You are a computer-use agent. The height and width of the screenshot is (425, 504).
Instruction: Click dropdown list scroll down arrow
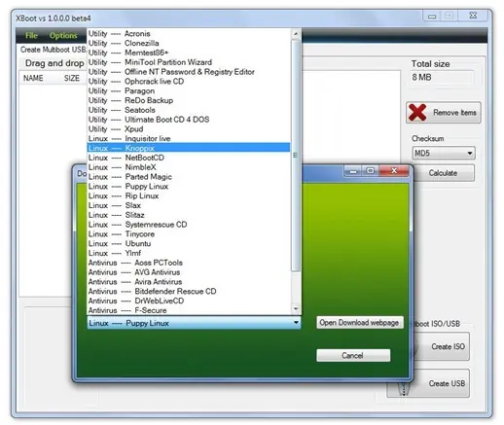[296, 309]
